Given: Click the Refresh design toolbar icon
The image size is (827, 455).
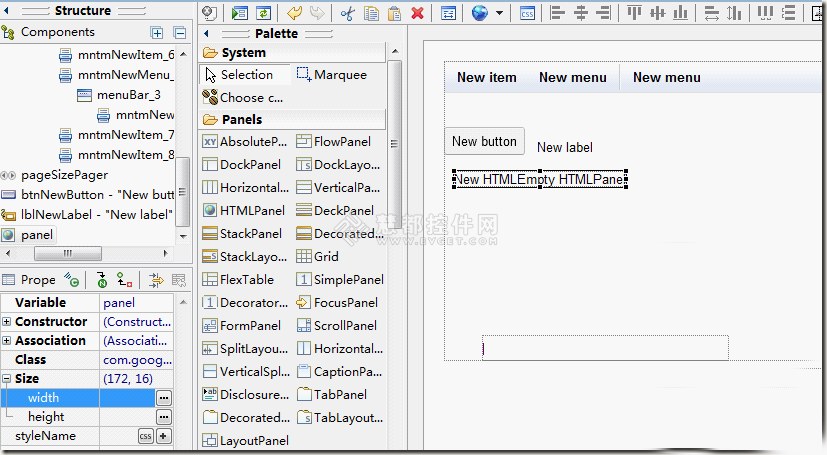Looking at the screenshot, I should coord(263,13).
